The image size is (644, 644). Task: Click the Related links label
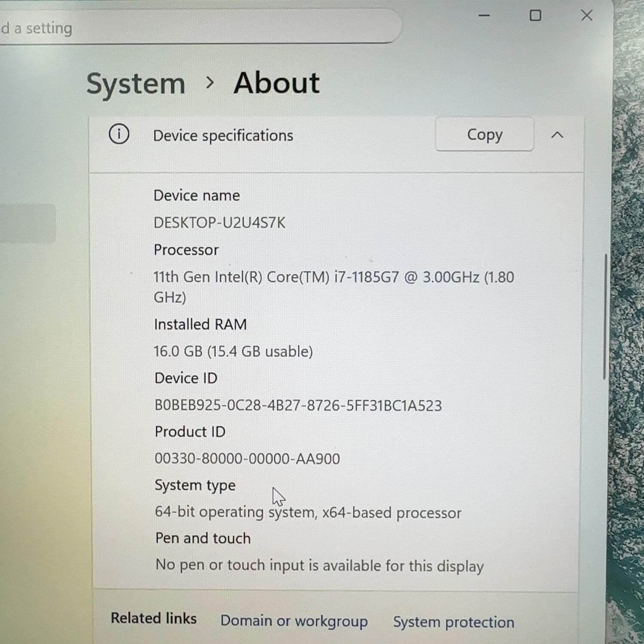154,618
